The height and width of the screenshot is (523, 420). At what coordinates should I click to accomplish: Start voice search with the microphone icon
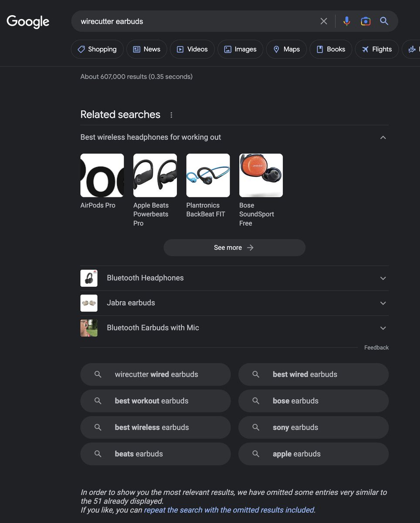click(x=347, y=21)
